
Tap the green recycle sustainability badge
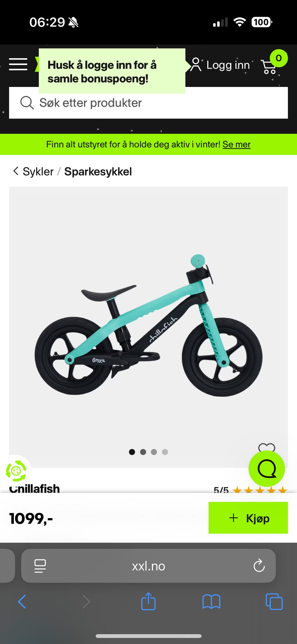[x=16, y=471]
